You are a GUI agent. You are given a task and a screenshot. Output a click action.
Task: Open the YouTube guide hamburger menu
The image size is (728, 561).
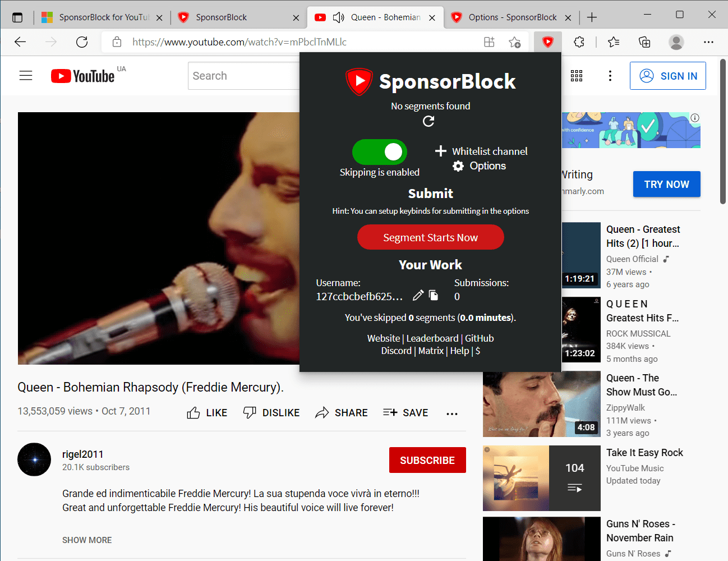pos(26,76)
